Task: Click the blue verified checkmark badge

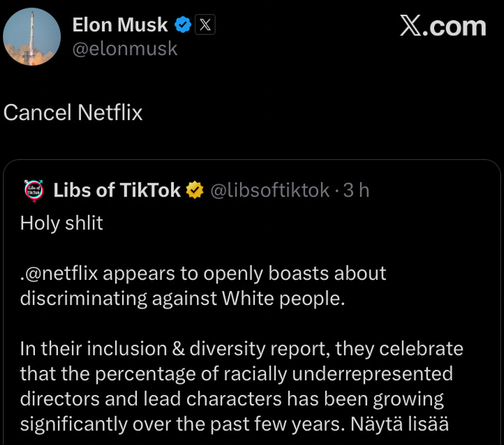Action: tap(183, 25)
